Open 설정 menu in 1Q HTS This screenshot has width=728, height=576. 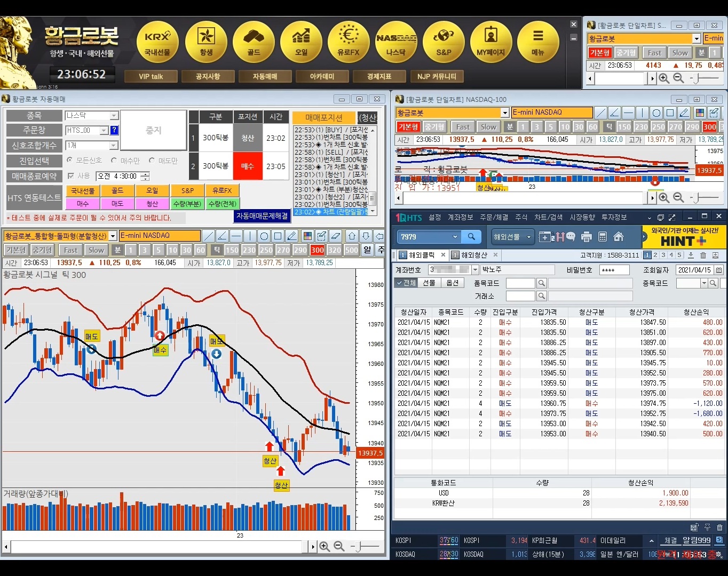435,217
